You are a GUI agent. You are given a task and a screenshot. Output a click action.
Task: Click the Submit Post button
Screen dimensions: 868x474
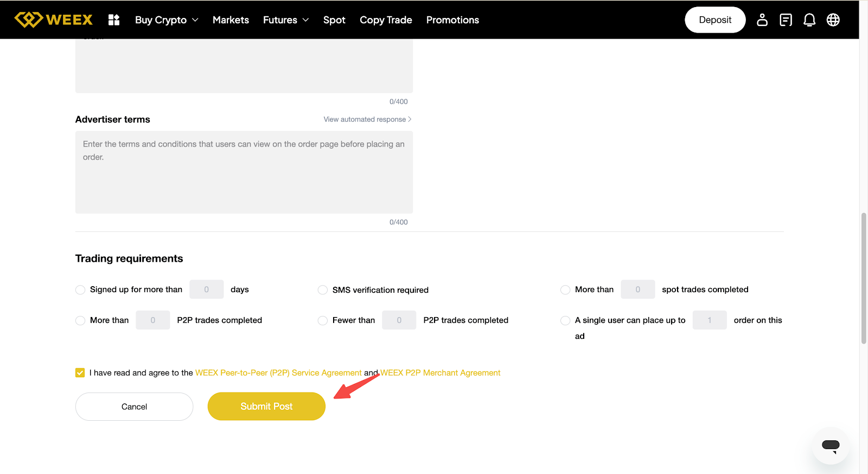(266, 406)
